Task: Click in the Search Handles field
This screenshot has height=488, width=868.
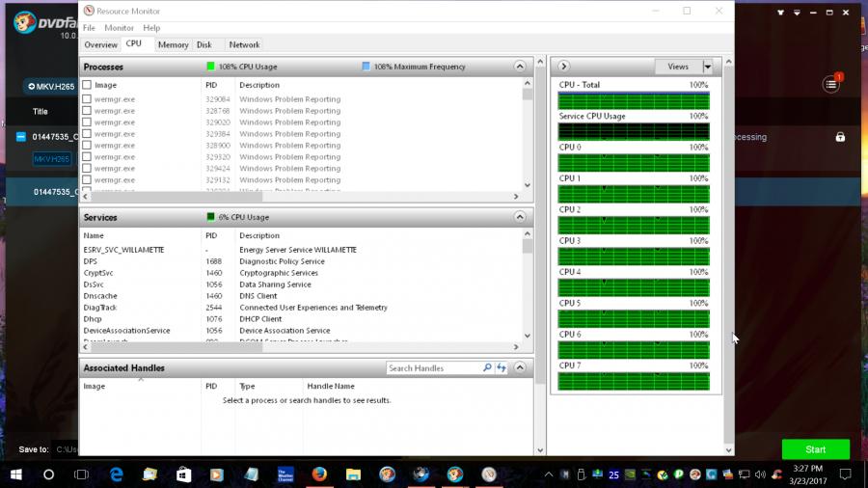Action: click(x=432, y=367)
